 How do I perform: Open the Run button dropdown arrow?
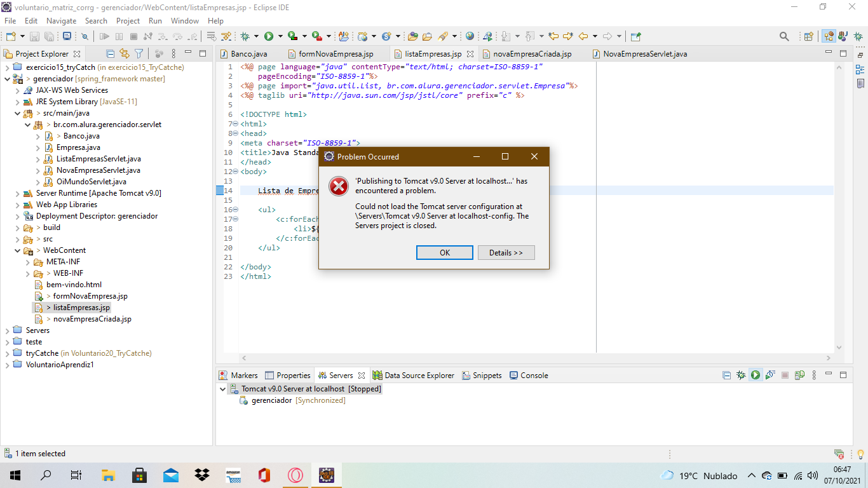[280, 37]
